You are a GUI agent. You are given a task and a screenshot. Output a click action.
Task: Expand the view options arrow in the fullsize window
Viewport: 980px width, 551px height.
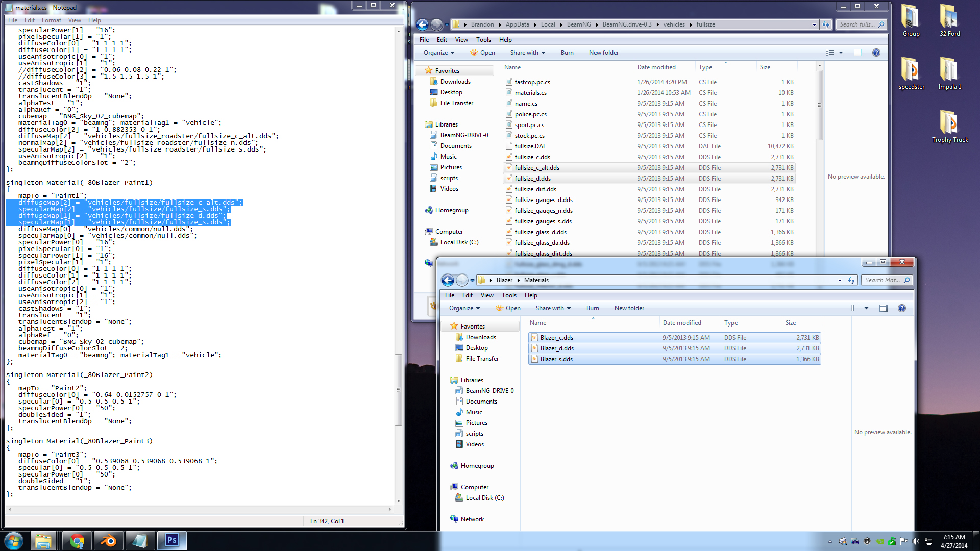point(841,53)
